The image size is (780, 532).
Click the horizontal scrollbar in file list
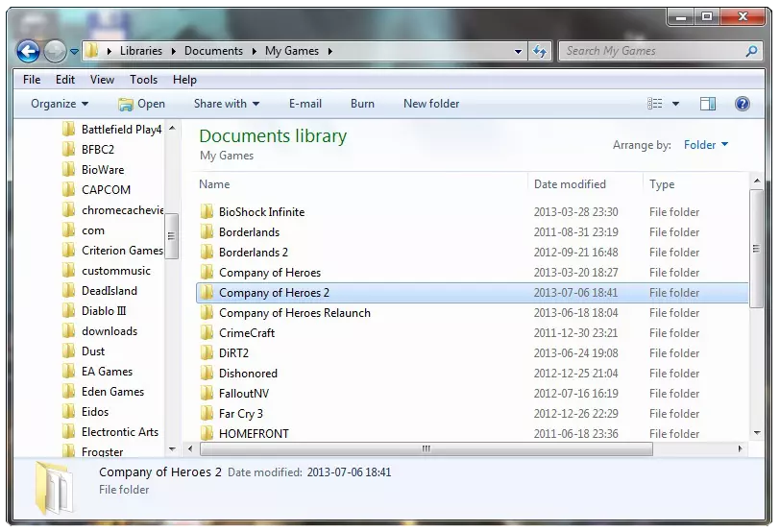click(426, 448)
